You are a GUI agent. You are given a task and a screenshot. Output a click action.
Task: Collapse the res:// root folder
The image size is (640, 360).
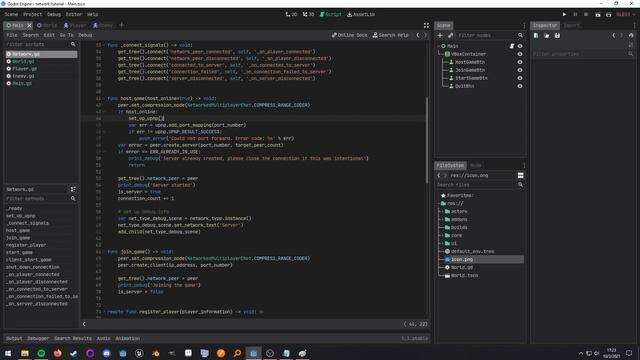439,203
